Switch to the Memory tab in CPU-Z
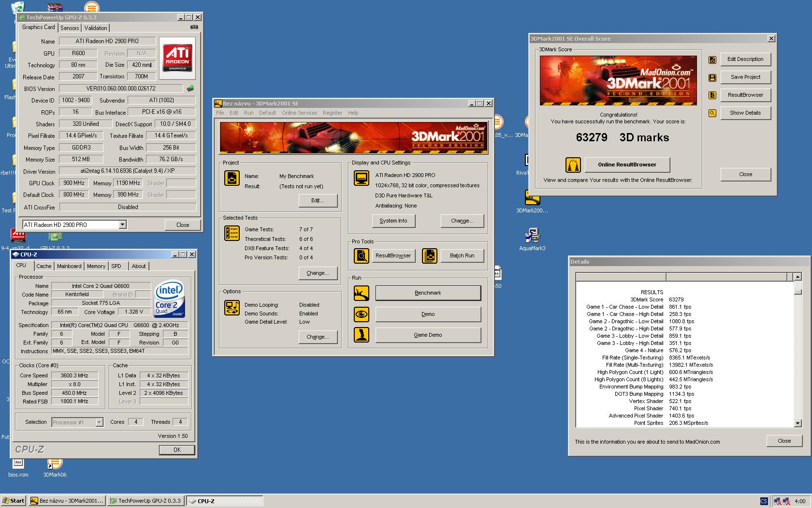The height and width of the screenshot is (508, 812). (96, 266)
